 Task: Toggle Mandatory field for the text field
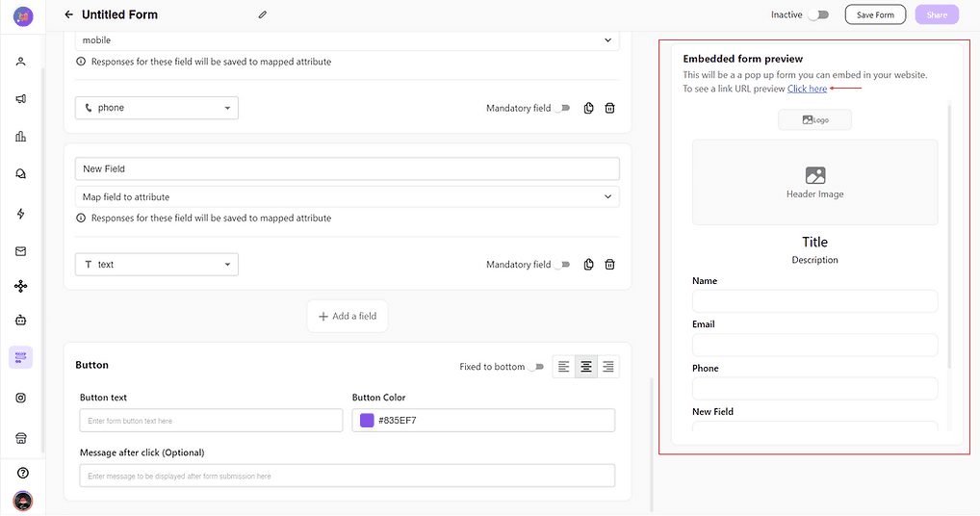point(563,264)
